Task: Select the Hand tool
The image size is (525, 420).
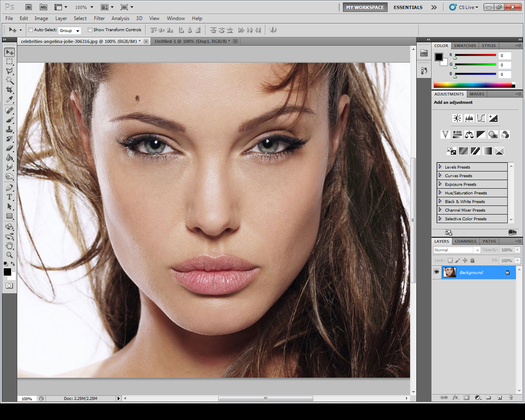Action: [9, 246]
